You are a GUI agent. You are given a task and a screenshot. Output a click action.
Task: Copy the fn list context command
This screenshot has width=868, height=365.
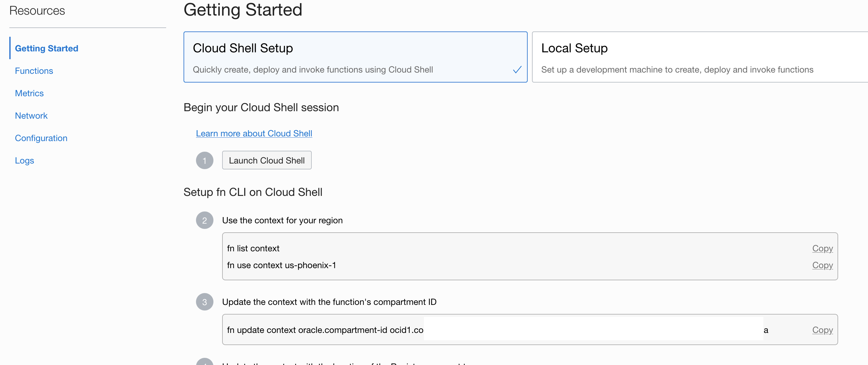822,248
